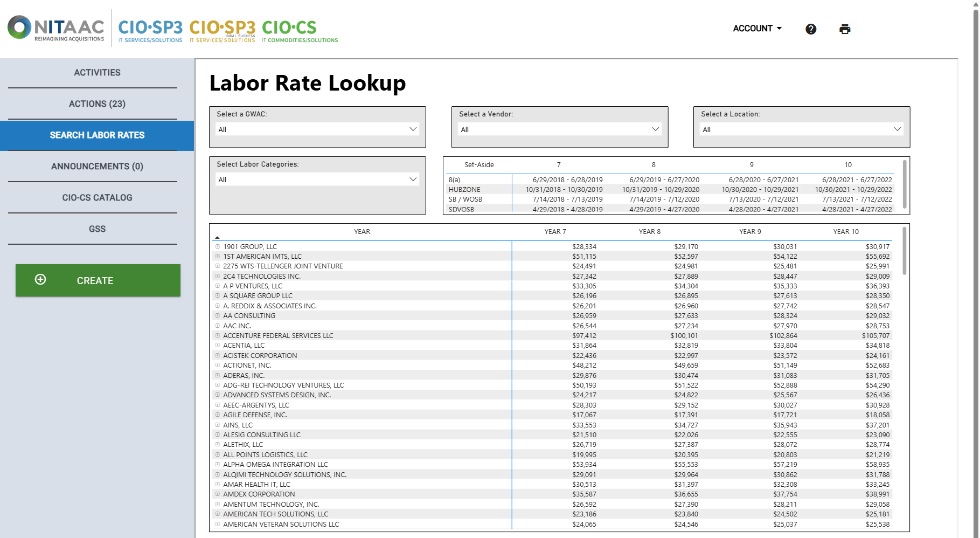Image resolution: width=980 pixels, height=538 pixels.
Task: Navigate to the Activities section
Action: pyautogui.click(x=96, y=72)
